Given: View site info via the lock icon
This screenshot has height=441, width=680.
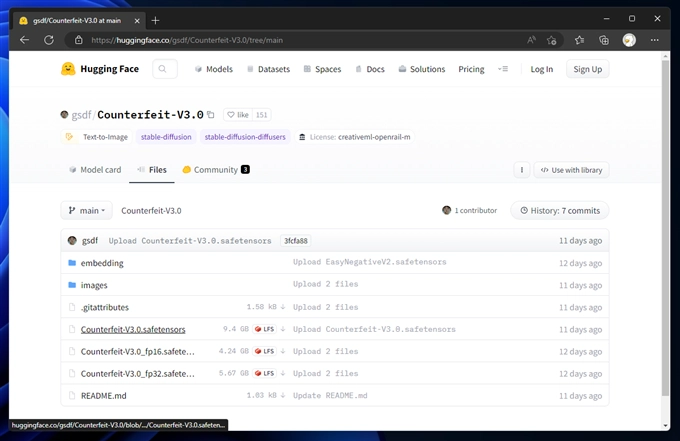Looking at the screenshot, I should click(78, 40).
